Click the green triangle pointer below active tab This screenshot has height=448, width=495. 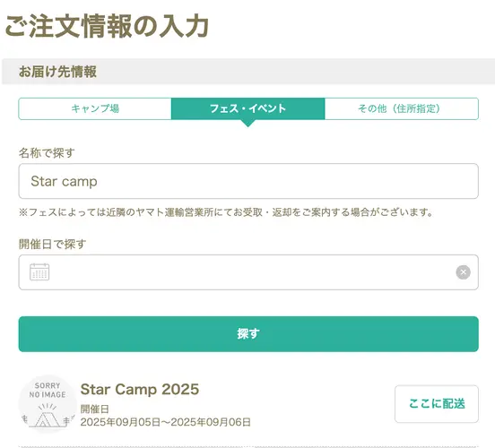[247, 124]
